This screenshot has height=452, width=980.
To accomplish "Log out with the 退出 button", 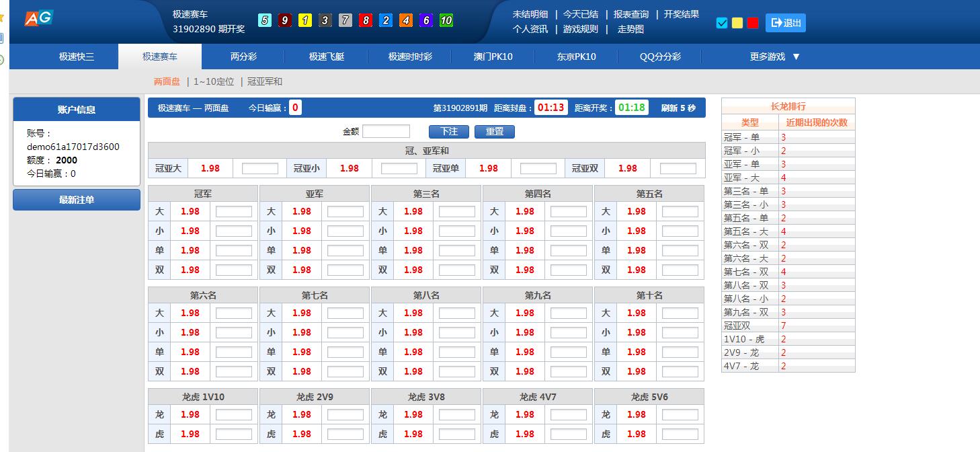I will coord(786,23).
